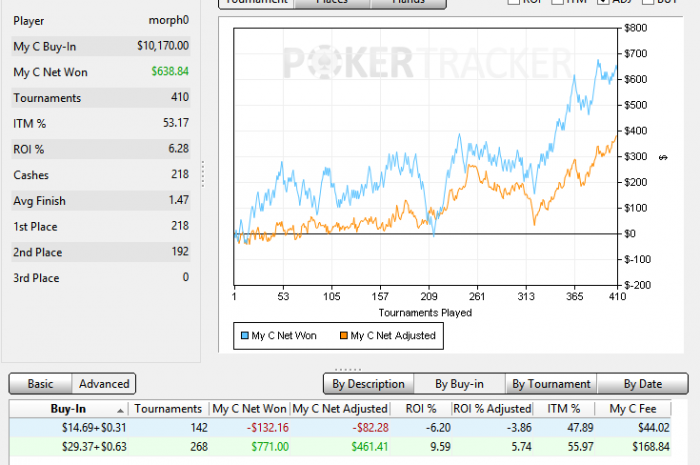The height and width of the screenshot is (465, 700).
Task: Sort by the ROI % column header
Action: (x=421, y=409)
